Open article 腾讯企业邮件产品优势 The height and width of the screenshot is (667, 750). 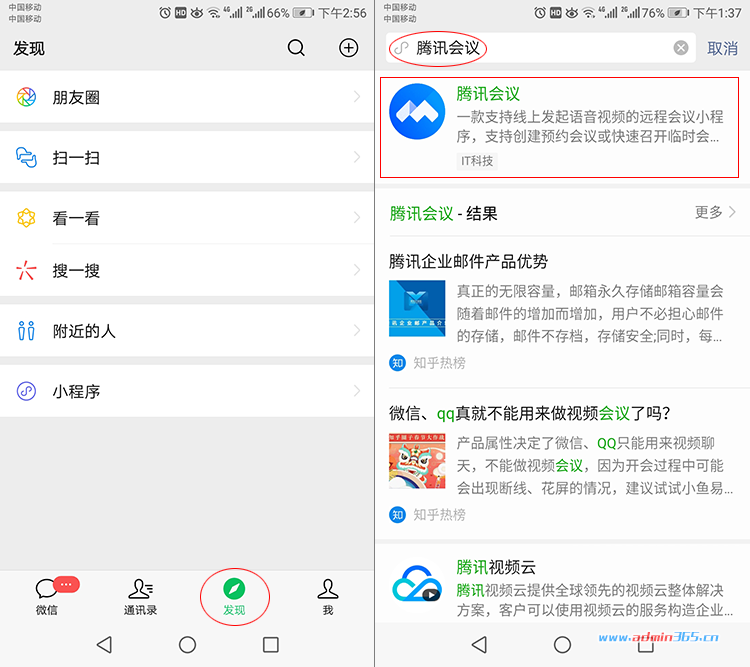(x=468, y=262)
